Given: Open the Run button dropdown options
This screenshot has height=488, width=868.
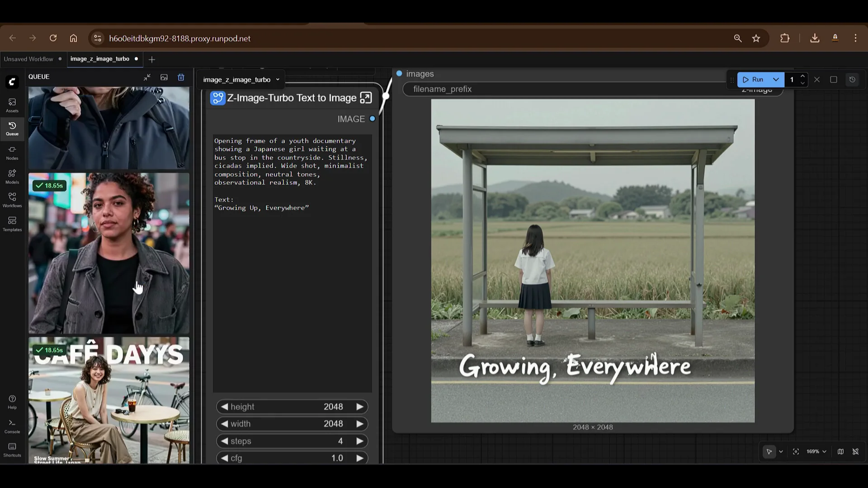Looking at the screenshot, I should 776,80.
